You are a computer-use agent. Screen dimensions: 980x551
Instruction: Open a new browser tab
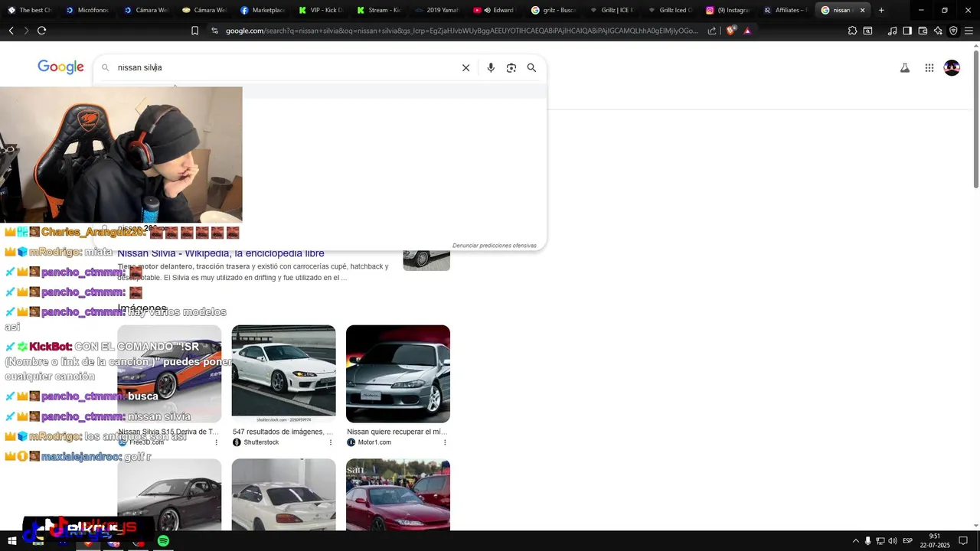click(881, 10)
